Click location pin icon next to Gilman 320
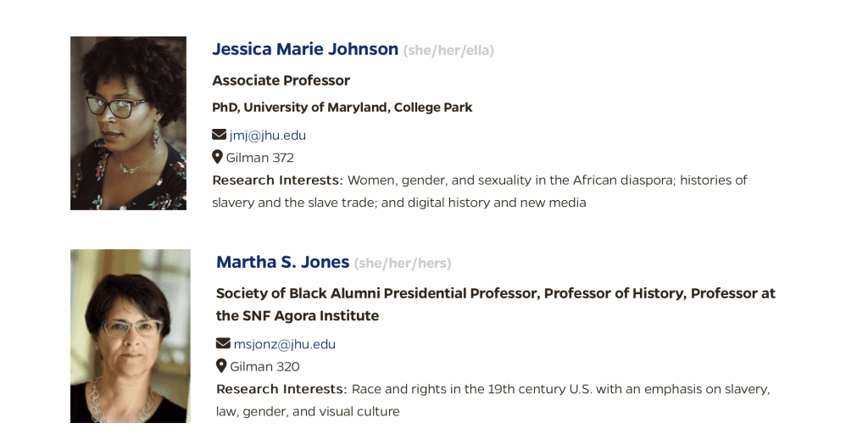The width and height of the screenshot is (868, 445). click(221, 366)
